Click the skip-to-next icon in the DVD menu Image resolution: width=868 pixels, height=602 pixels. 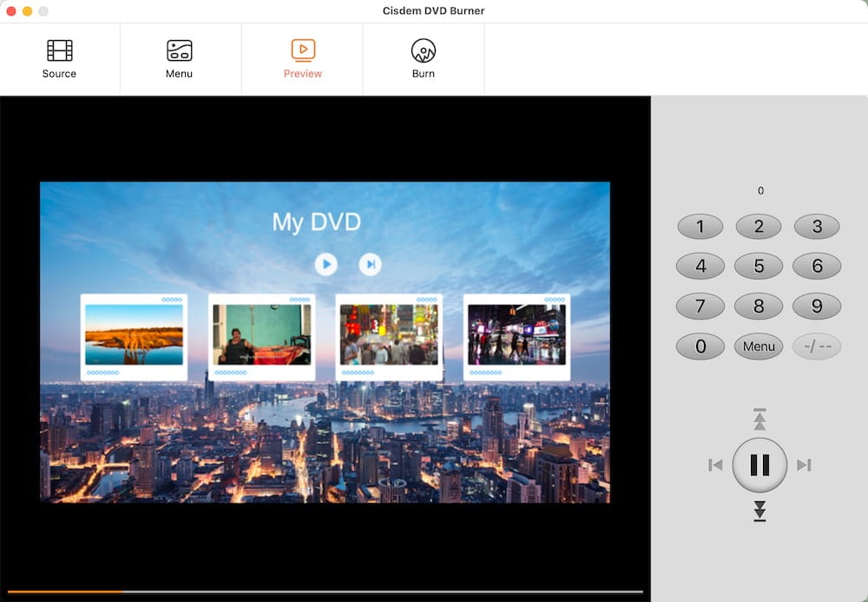click(x=371, y=265)
